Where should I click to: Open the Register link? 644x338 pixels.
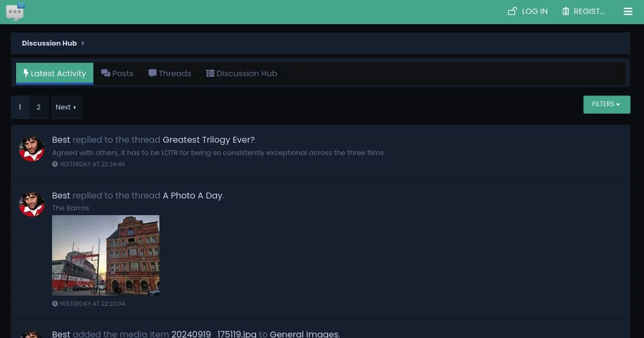[583, 11]
